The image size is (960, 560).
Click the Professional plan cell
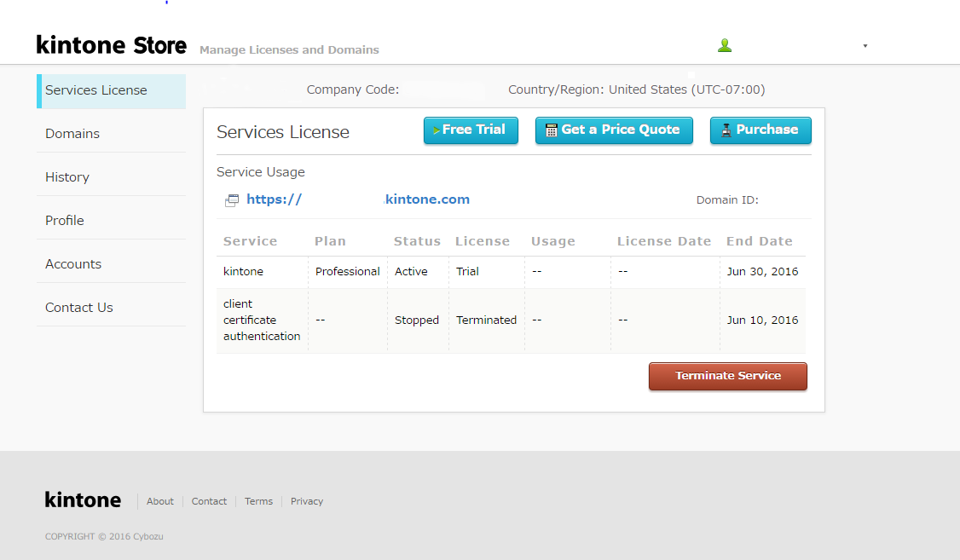[347, 271]
